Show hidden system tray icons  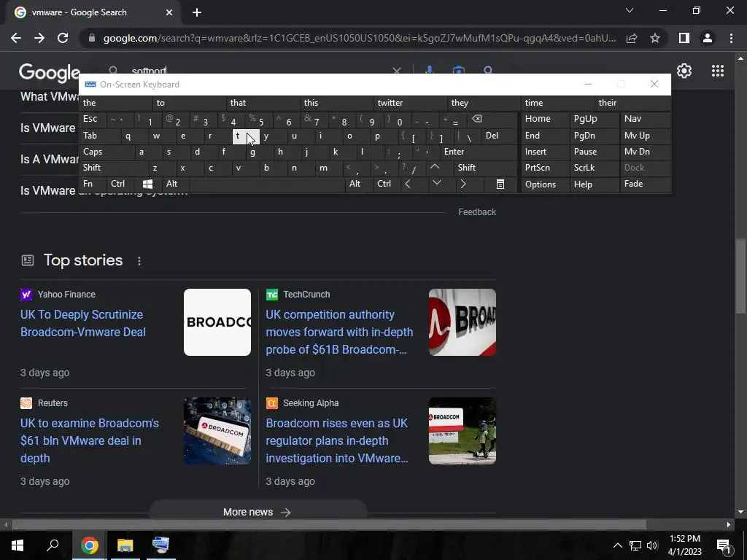tap(617, 545)
